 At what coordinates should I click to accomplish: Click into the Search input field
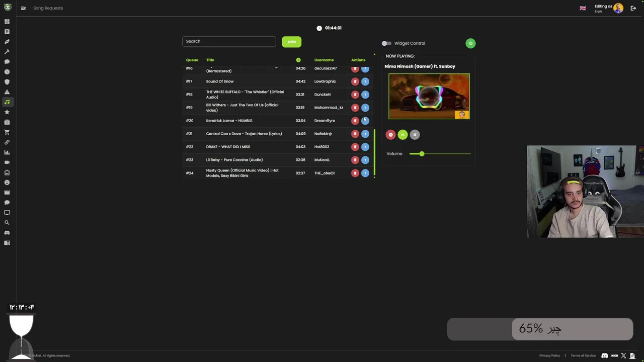tap(229, 41)
